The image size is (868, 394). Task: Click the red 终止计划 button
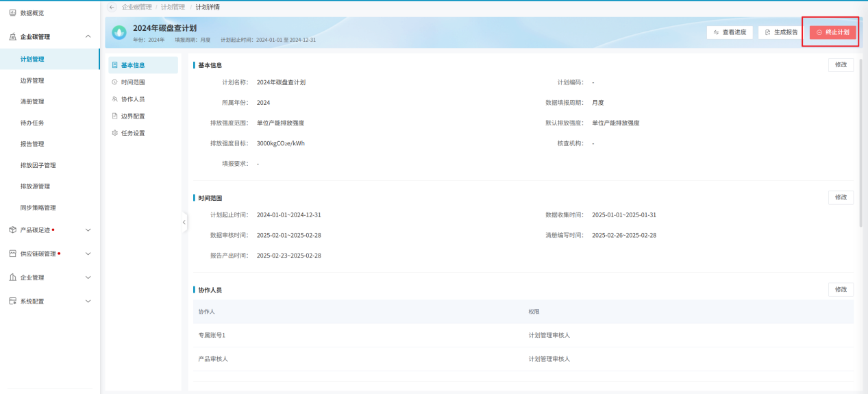click(x=832, y=32)
